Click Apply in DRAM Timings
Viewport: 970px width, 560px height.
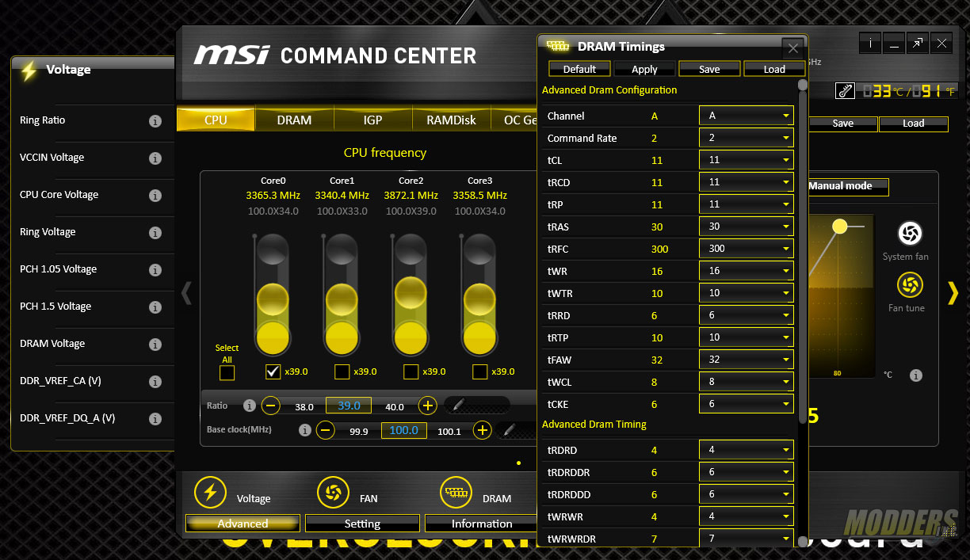tap(644, 69)
